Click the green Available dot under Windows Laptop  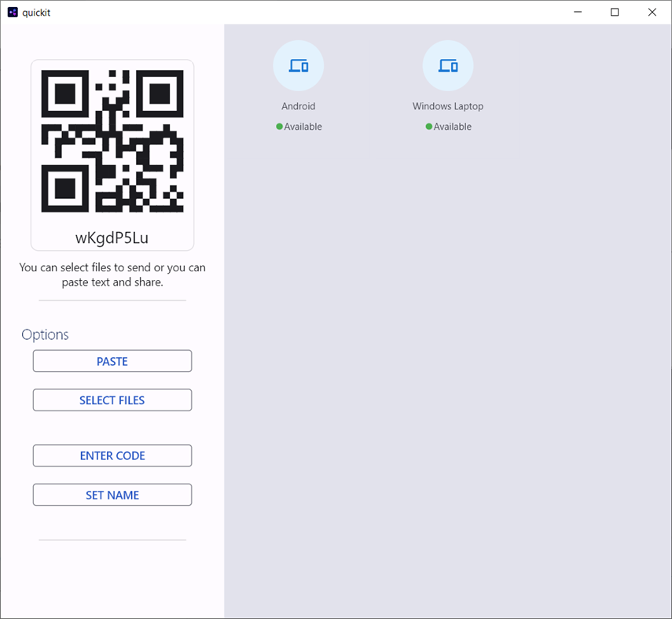[429, 127]
